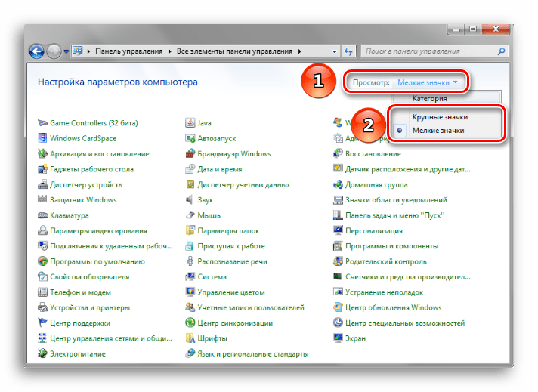This screenshot has width=538, height=392.
Task: Click the Персонализация icon
Action: tap(338, 230)
